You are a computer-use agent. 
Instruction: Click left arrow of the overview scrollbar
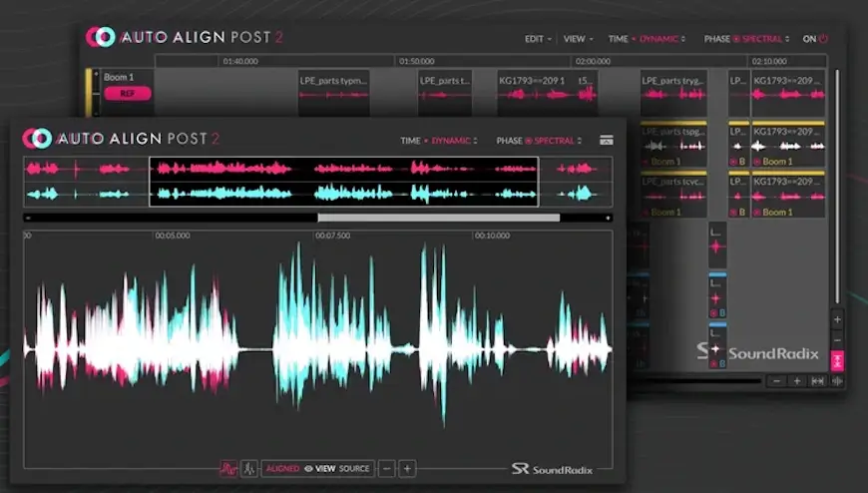[x=28, y=219]
